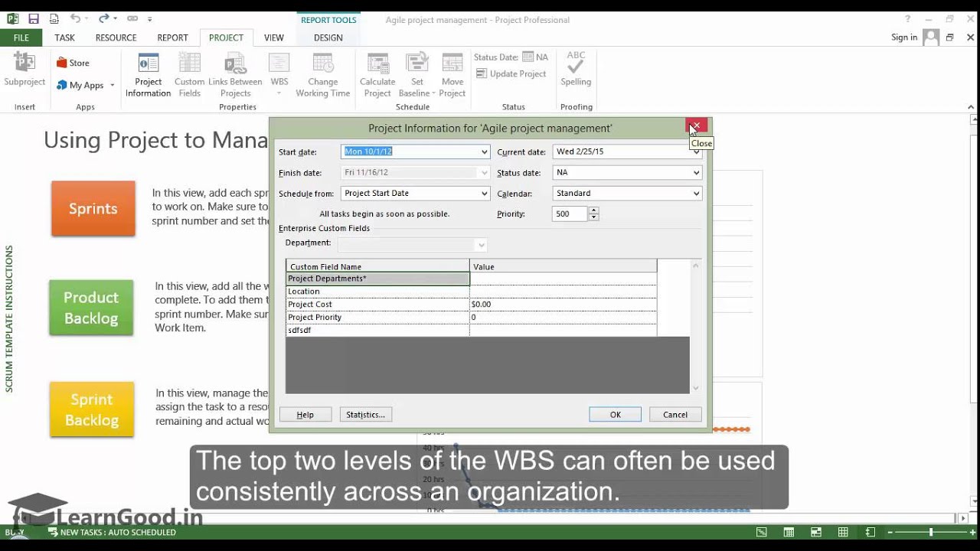Screen dimensions: 980x551
Task: Switch to the TASK ribbon tab
Action: tap(64, 37)
